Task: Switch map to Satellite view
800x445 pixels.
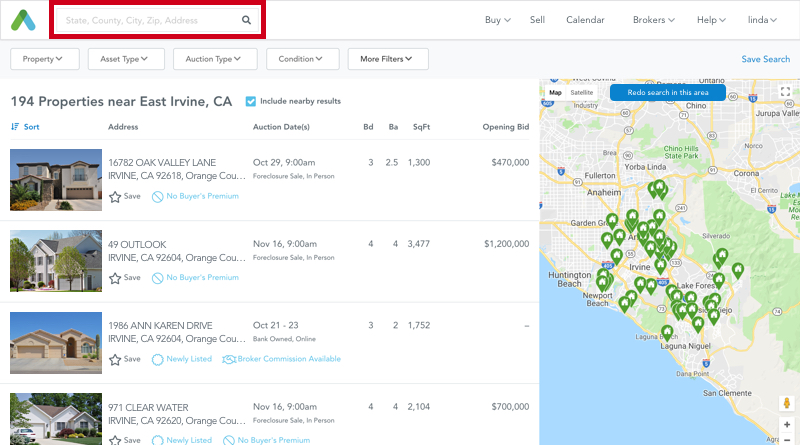Action: pos(581,93)
